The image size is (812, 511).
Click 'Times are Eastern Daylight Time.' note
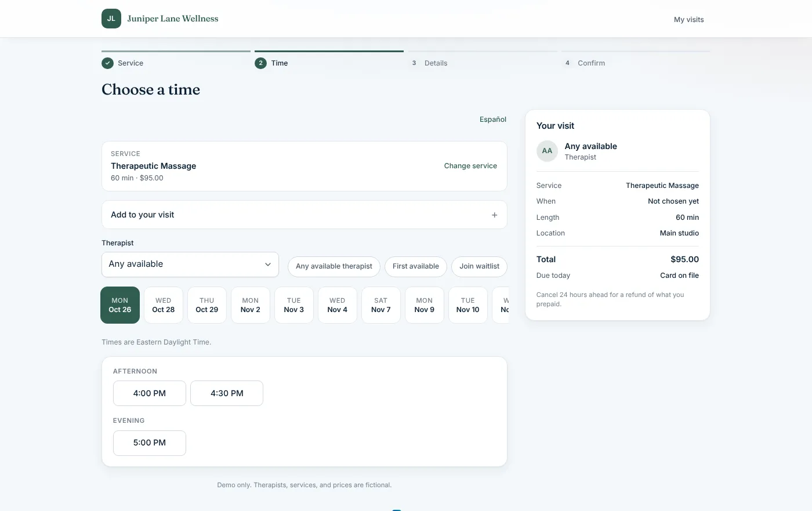click(x=157, y=342)
